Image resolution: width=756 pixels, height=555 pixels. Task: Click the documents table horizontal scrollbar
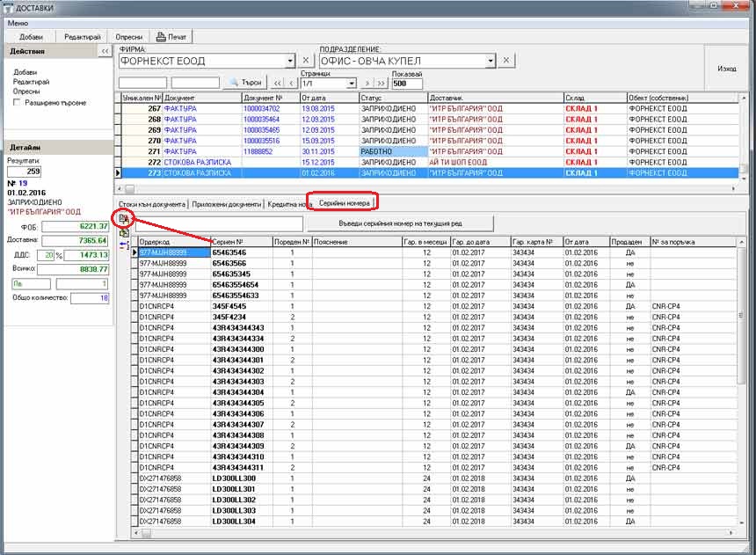point(427,189)
